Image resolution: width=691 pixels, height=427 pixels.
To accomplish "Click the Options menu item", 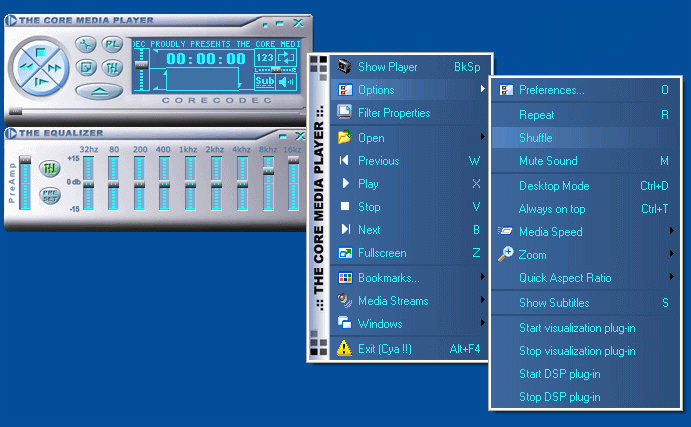I will point(411,90).
